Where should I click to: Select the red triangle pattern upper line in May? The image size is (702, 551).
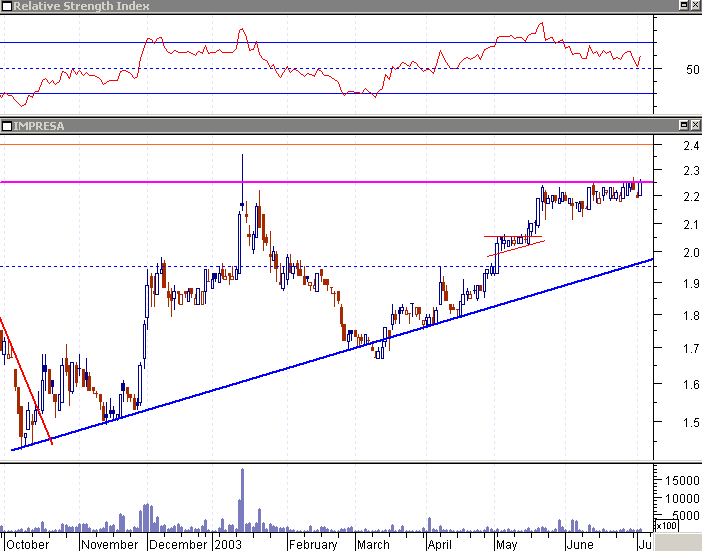tap(513, 236)
